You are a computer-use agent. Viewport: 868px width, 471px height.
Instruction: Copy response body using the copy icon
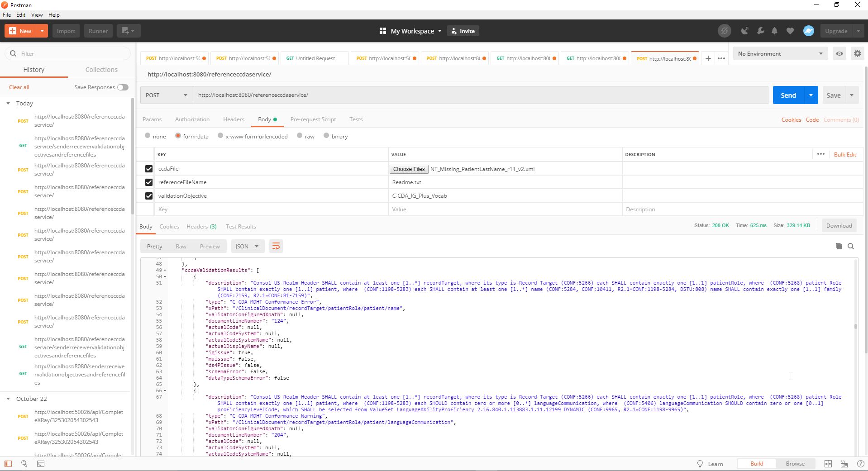(839, 246)
